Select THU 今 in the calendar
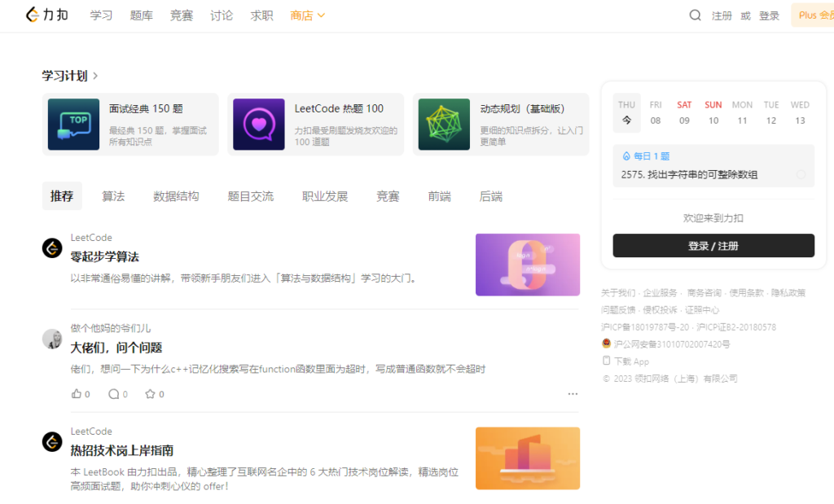The height and width of the screenshot is (504, 834). [x=626, y=112]
